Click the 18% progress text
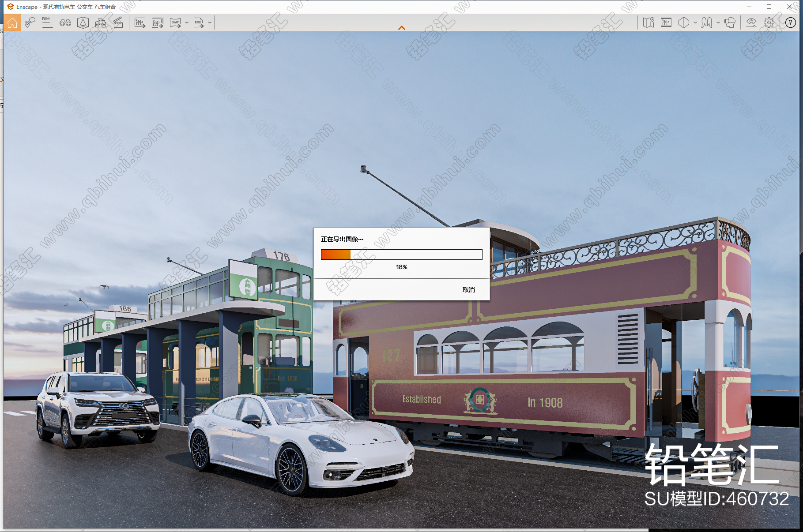Image resolution: width=803 pixels, height=532 pixels. pos(402,267)
